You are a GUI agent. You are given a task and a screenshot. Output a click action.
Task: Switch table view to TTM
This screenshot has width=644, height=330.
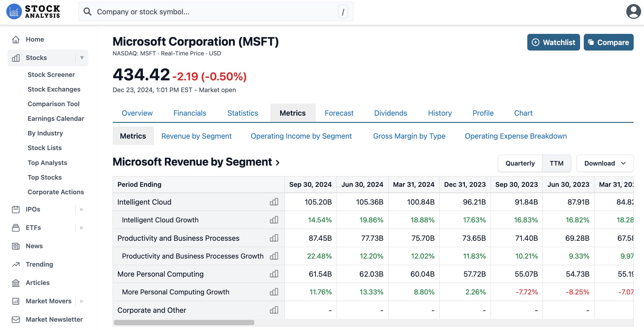click(x=557, y=163)
